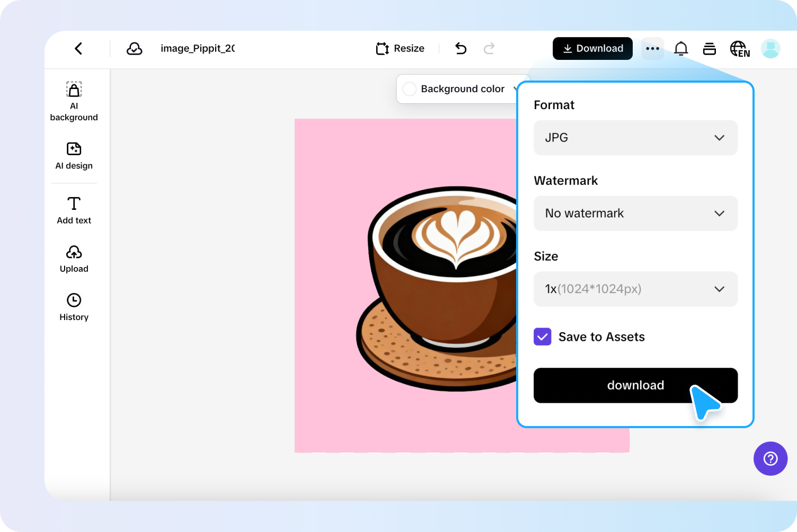797x532 pixels.
Task: Open the Add text tool
Action: (x=74, y=210)
